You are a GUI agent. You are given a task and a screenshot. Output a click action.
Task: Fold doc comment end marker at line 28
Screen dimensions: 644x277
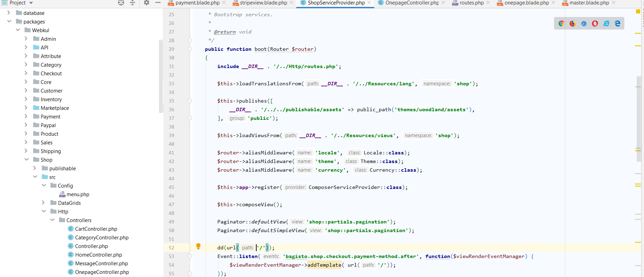tap(190, 40)
